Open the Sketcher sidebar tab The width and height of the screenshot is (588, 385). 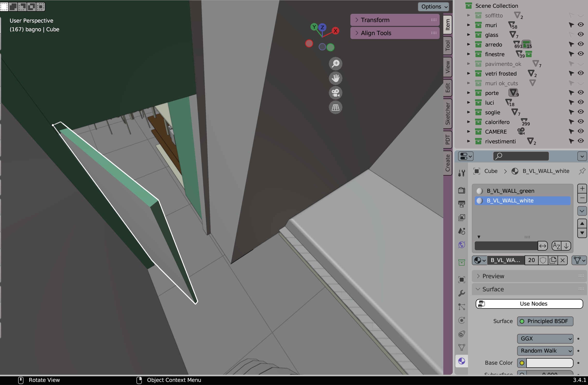point(447,113)
